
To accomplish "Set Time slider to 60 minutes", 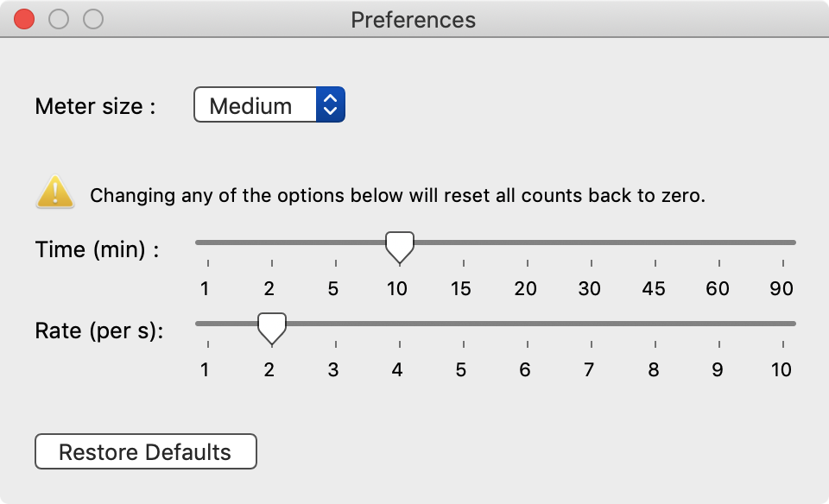I will point(718,243).
